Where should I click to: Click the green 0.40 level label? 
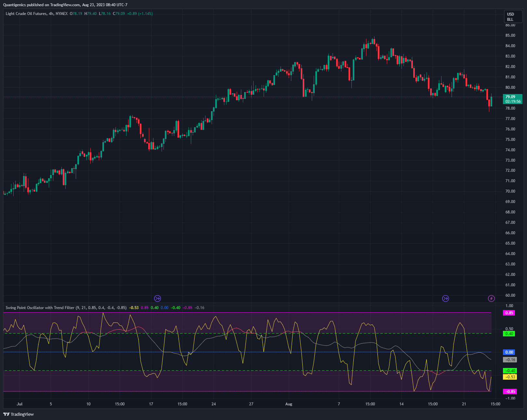coord(509,333)
